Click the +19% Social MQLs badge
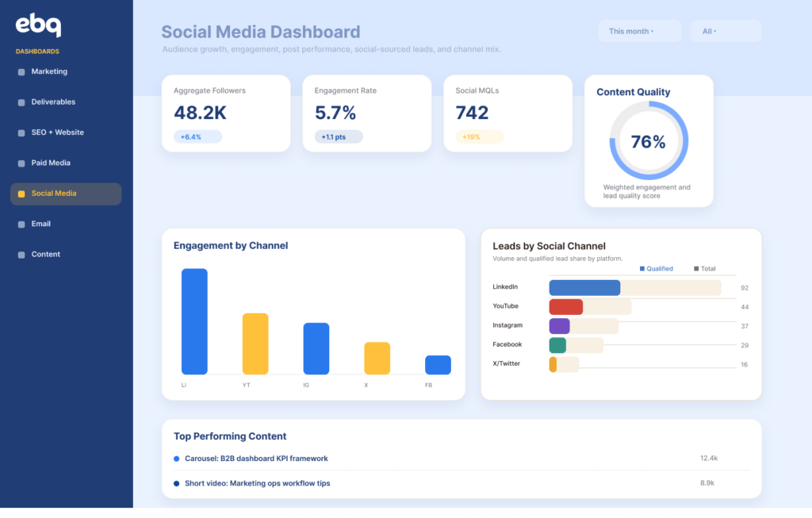Image resolution: width=812 pixels, height=518 pixels. pos(480,136)
